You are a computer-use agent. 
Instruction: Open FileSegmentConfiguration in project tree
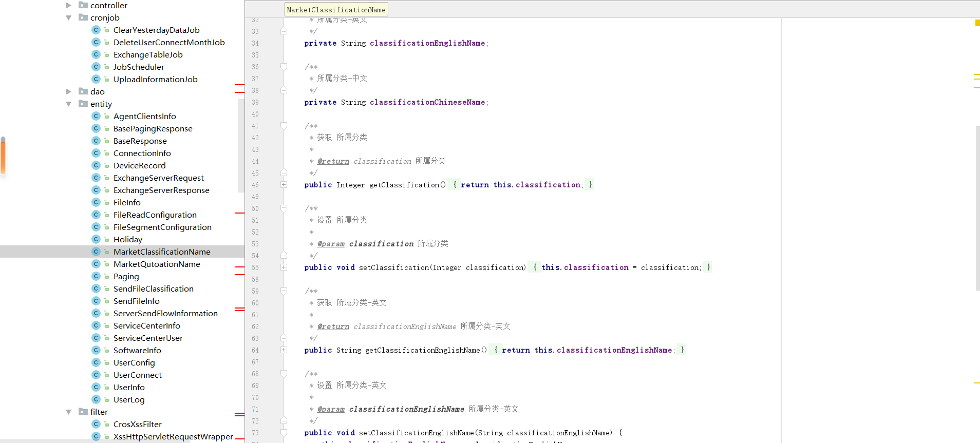162,227
